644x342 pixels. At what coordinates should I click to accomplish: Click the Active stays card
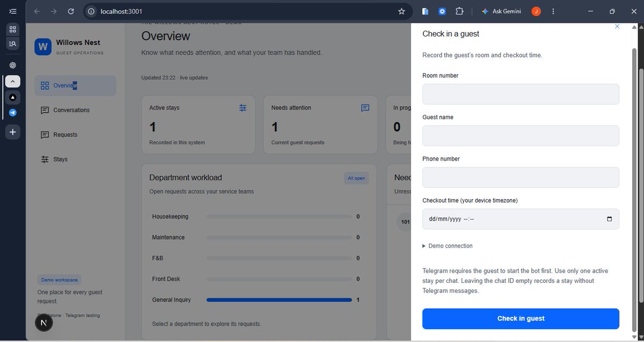(199, 125)
